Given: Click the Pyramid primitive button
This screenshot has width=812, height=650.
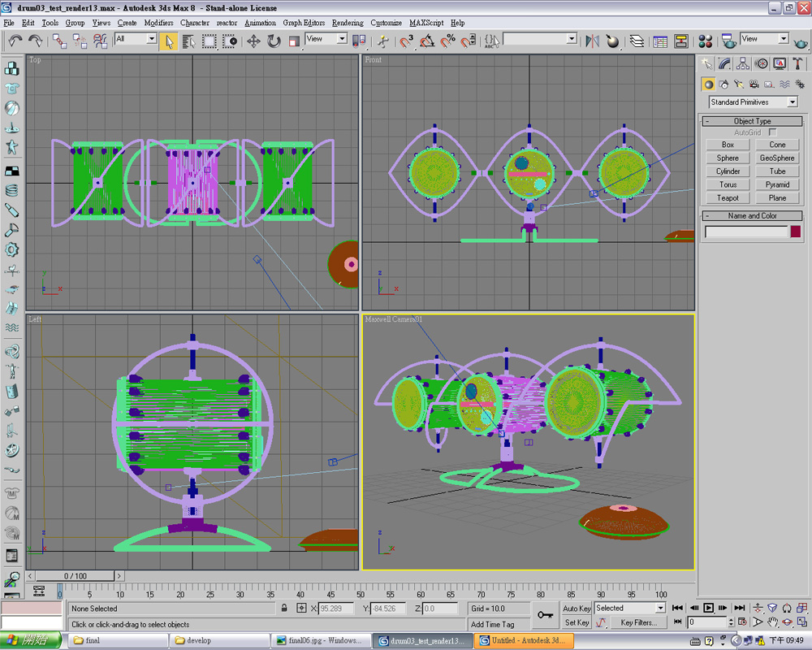Looking at the screenshot, I should tap(777, 184).
